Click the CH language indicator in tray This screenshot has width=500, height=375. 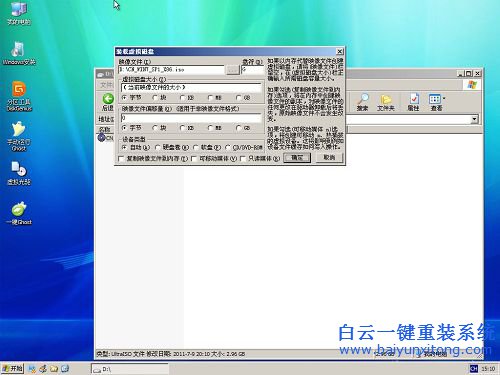(x=474, y=368)
